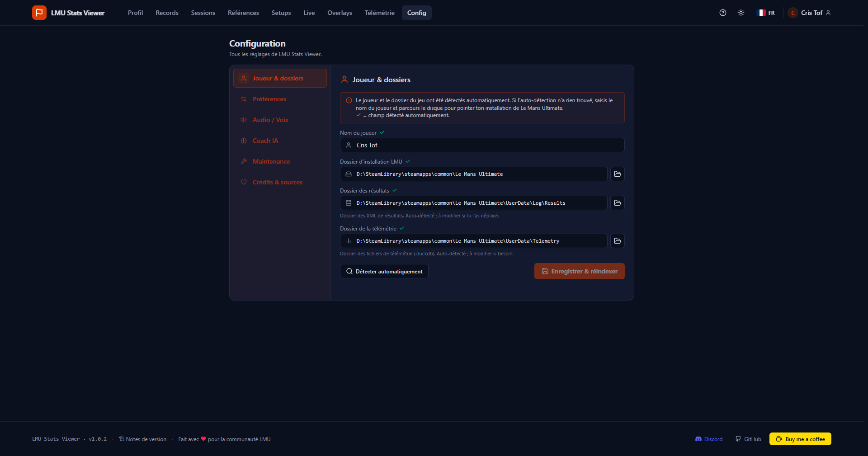Screen dimensions: 868x456
Task: Click the Audio / Voix speaker icon
Action: (244, 120)
